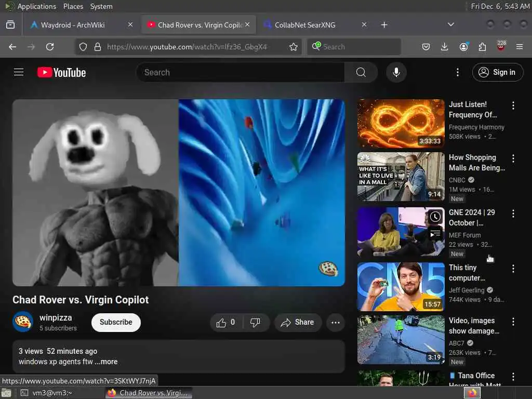Click the Subscribe button
Image resolution: width=532 pixels, height=399 pixels.
coord(116,322)
